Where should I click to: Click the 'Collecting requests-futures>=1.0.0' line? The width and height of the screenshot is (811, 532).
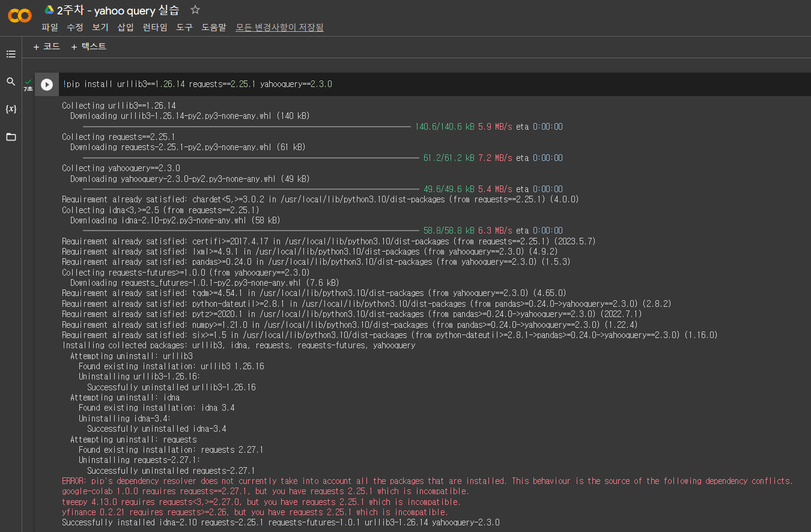pyautogui.click(x=186, y=273)
